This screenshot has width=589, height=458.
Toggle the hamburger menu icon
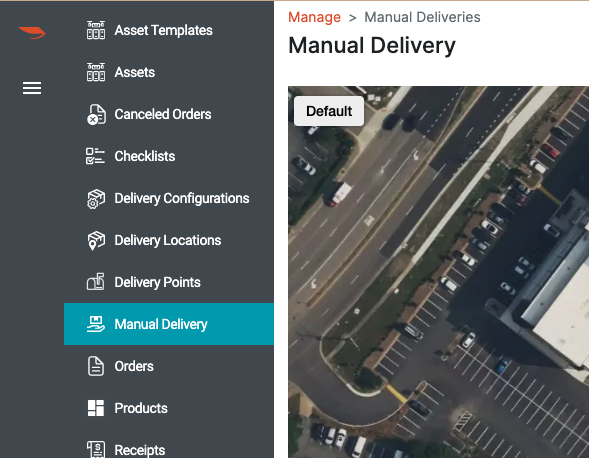[32, 88]
